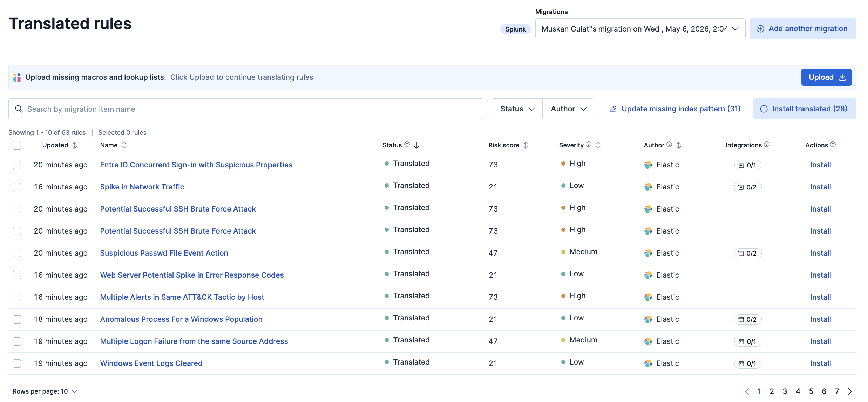The image size is (868, 402).
Task: Open 0/1 integrations badge for Entra ID rule
Action: click(x=747, y=165)
